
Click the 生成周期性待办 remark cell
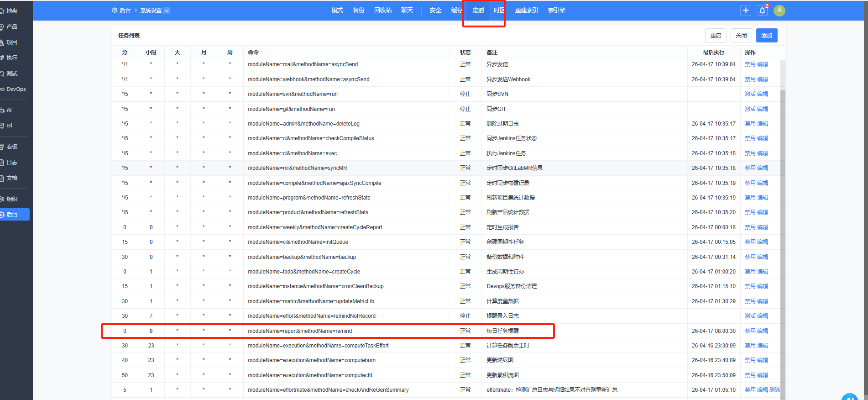tap(505, 272)
